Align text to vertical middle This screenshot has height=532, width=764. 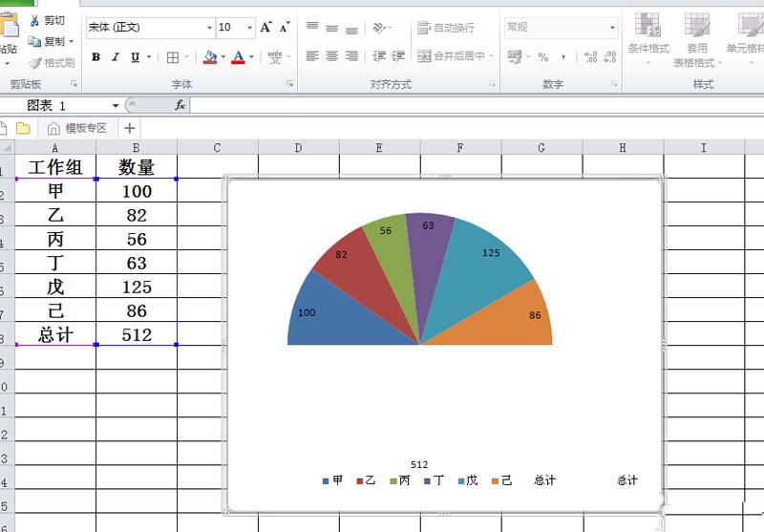(x=331, y=29)
